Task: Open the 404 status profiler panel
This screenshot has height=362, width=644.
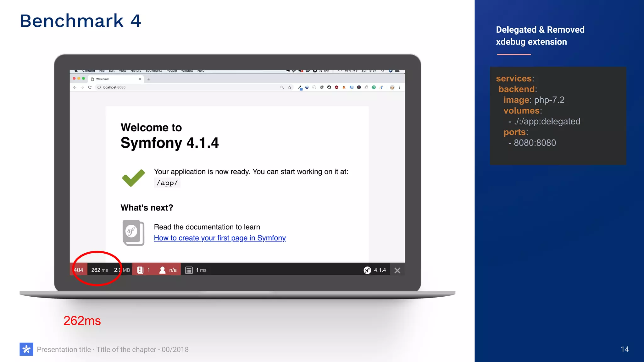Action: pyautogui.click(x=79, y=270)
